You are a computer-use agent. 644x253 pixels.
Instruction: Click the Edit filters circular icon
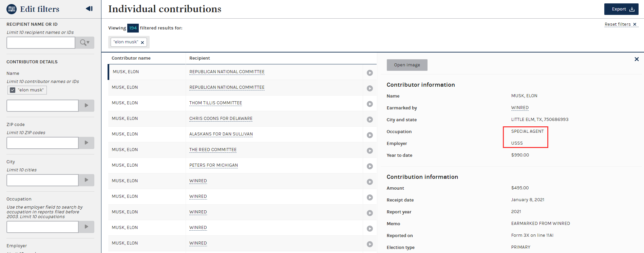pyautogui.click(x=12, y=9)
